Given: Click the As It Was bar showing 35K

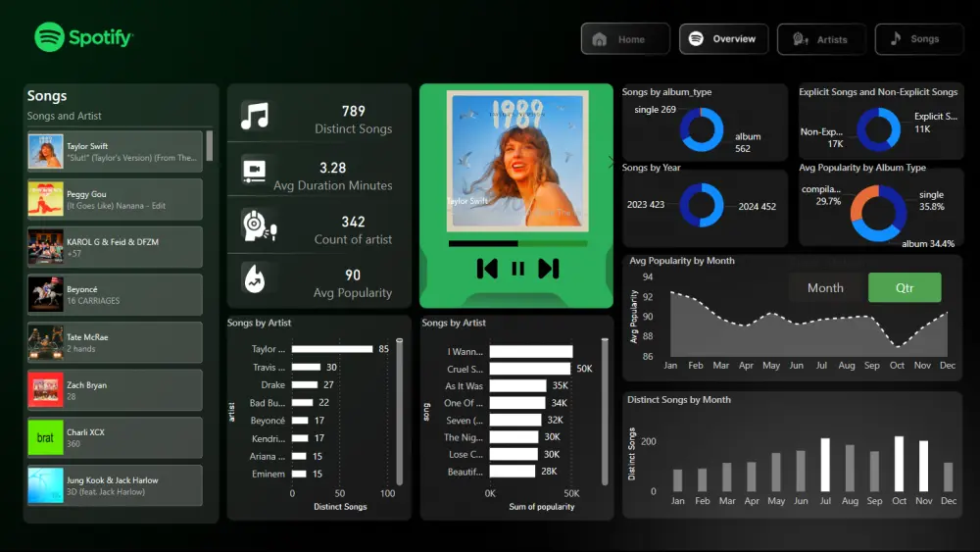Looking at the screenshot, I should [x=518, y=385].
